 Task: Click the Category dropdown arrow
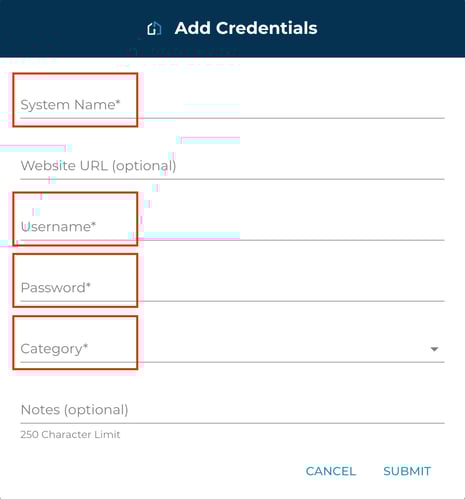[x=434, y=349]
